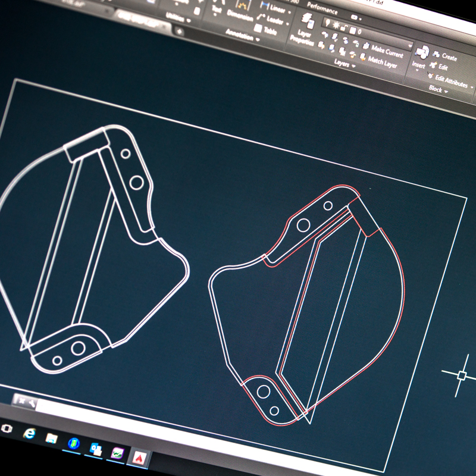476x476 pixels.
Task: Click the white layer color swatch
Action: pyautogui.click(x=352, y=30)
